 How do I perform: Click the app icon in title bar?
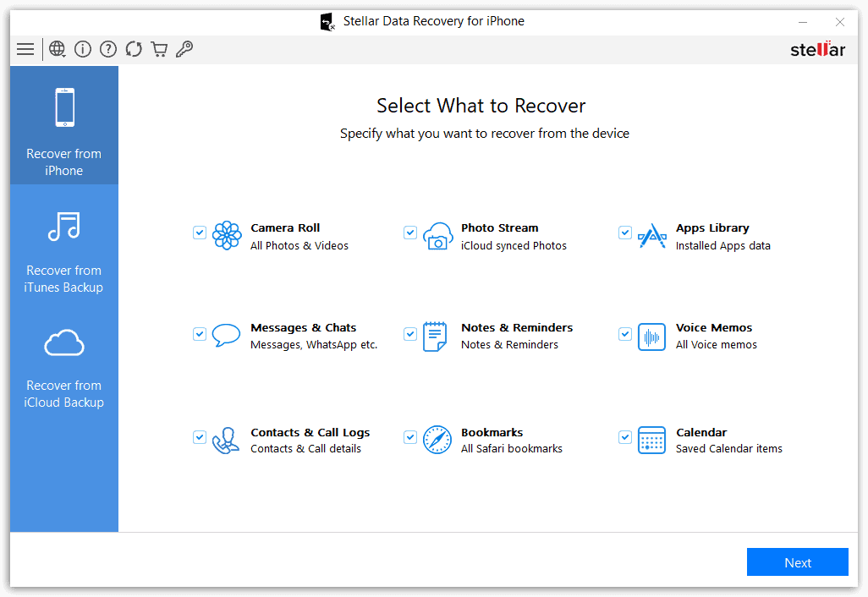[327, 22]
